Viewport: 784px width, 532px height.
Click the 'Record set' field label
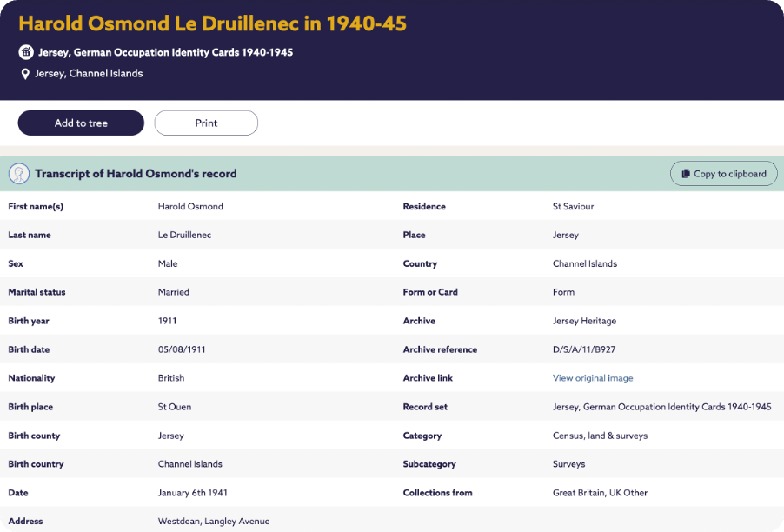click(425, 407)
